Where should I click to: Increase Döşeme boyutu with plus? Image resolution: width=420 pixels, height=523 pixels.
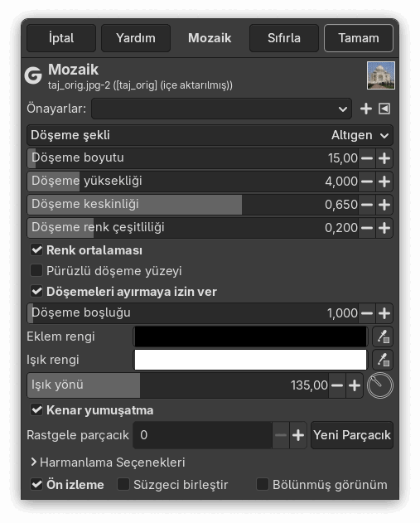coord(384,158)
